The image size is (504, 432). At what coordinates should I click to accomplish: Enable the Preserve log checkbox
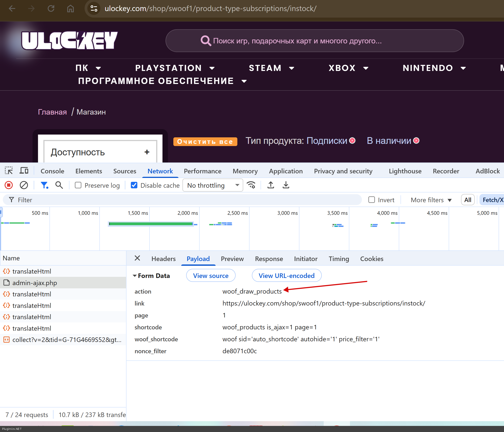pyautogui.click(x=78, y=185)
